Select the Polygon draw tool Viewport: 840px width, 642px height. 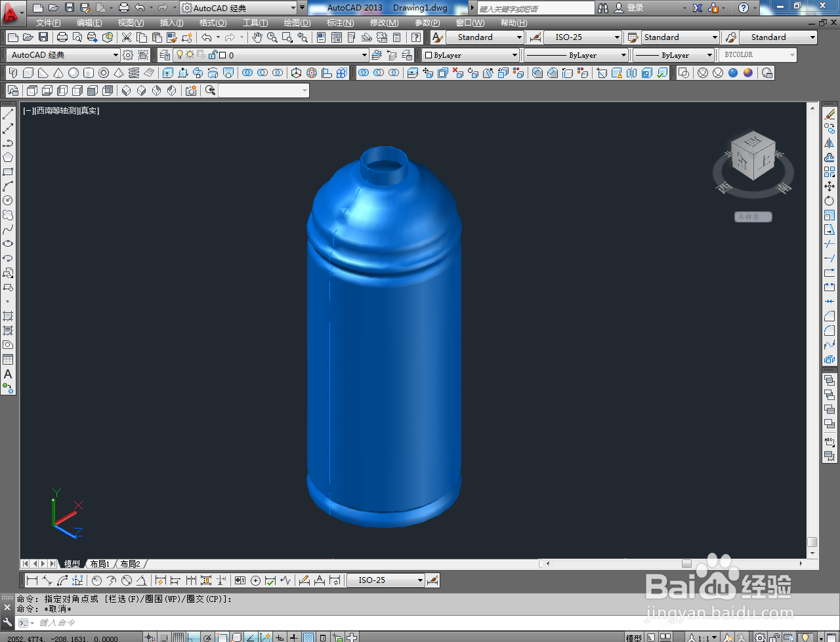[8, 157]
